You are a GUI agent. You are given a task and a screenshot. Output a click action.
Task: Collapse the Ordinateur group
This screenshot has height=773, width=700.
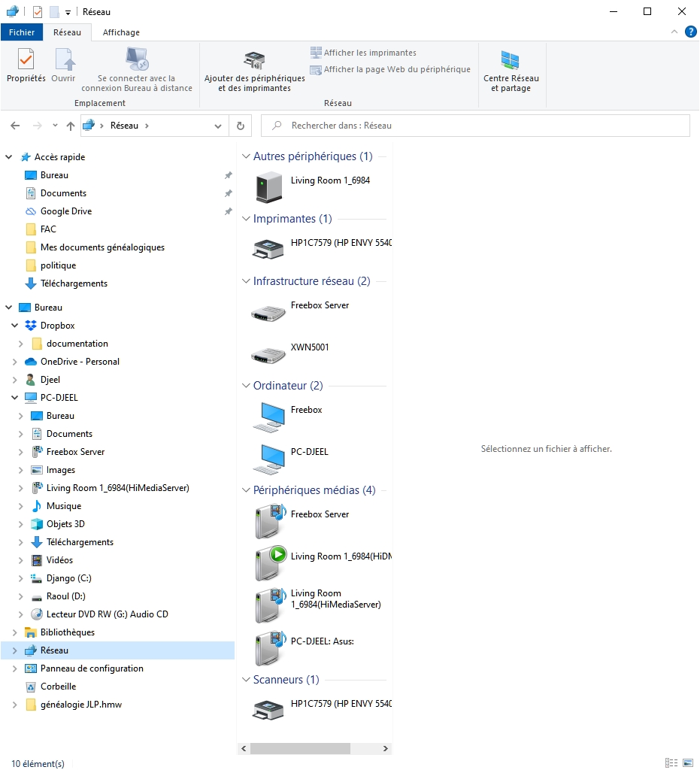pyautogui.click(x=246, y=386)
